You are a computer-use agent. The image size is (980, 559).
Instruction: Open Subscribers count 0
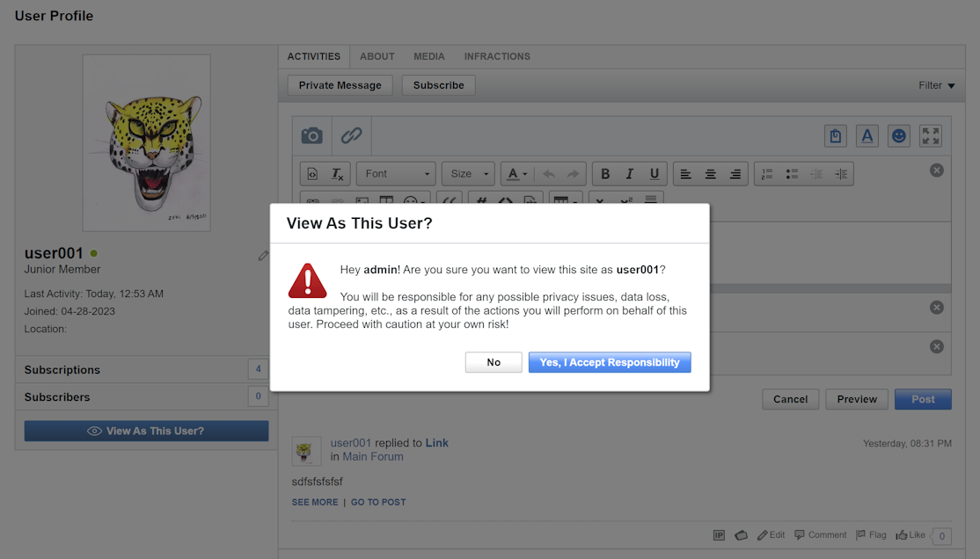[x=258, y=396]
